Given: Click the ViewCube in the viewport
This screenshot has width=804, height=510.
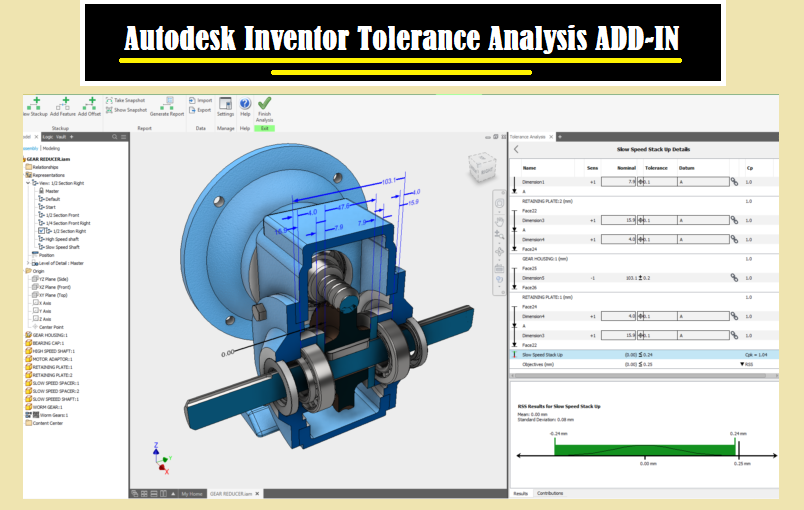Looking at the screenshot, I should click(482, 167).
